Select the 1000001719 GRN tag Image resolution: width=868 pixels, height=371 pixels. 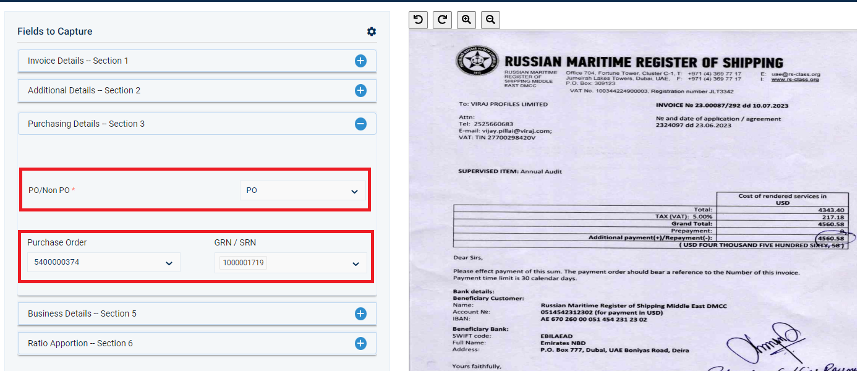[243, 263]
